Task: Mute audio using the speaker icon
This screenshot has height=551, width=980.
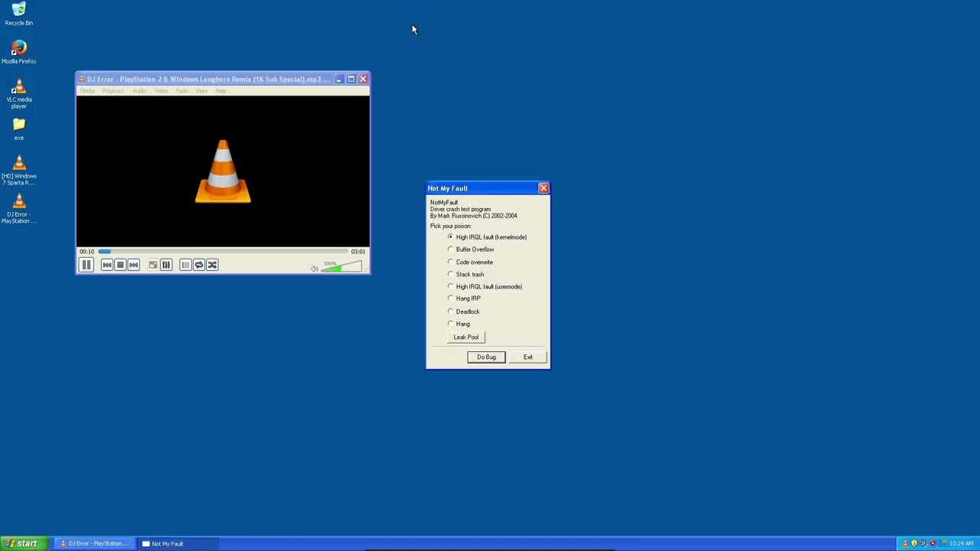Action: point(314,269)
